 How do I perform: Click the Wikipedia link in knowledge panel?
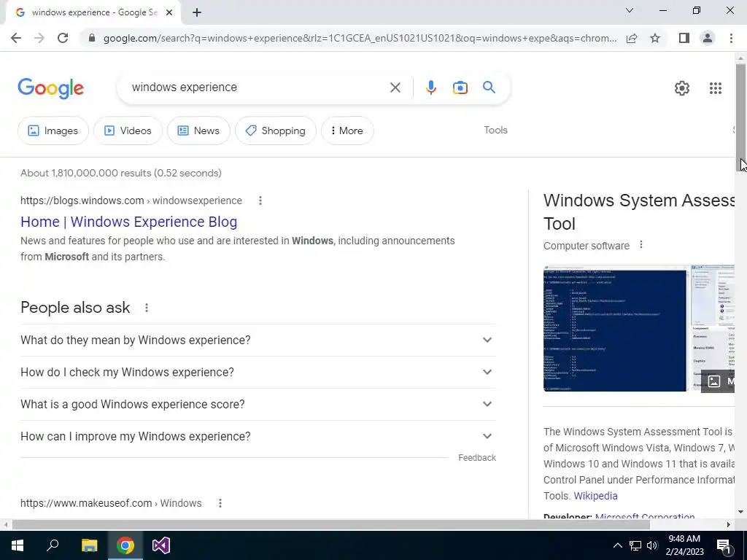point(595,496)
